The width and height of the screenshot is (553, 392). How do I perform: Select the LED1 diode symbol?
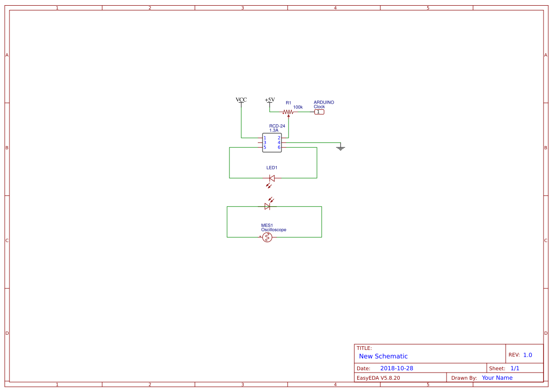point(272,178)
